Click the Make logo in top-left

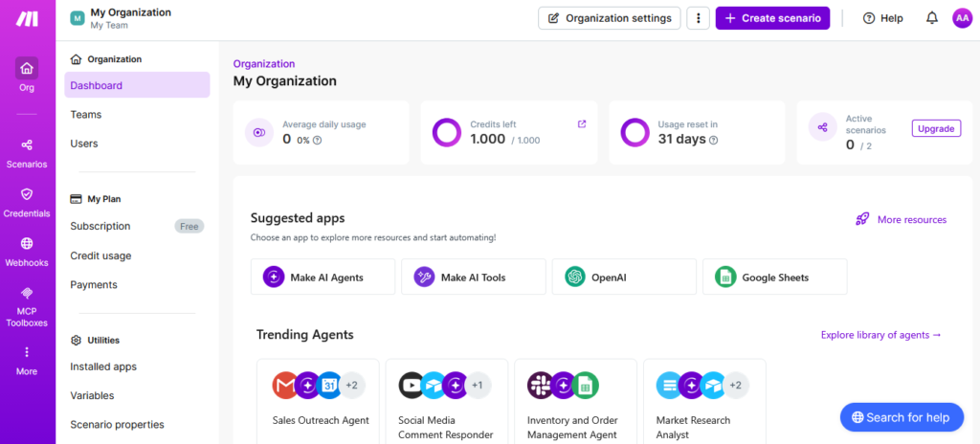tap(27, 18)
